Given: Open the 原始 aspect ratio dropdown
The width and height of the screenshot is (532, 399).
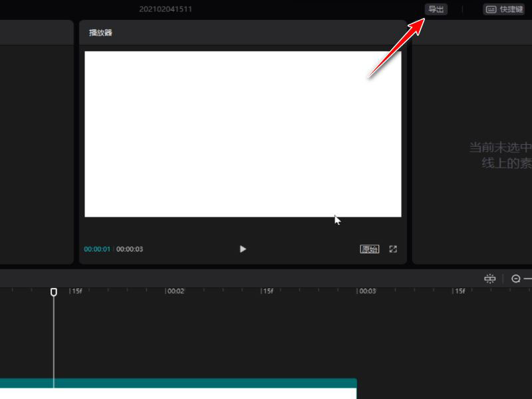Looking at the screenshot, I should pyautogui.click(x=370, y=249).
